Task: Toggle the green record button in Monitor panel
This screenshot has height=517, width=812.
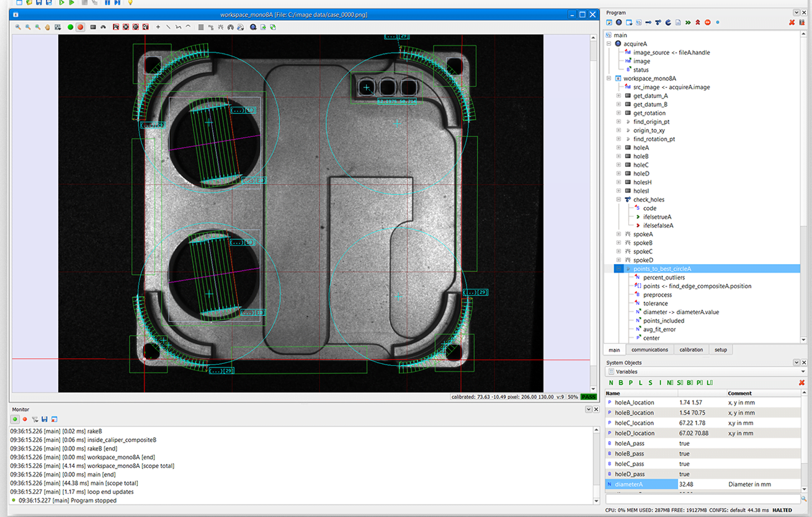Action: click(15, 420)
